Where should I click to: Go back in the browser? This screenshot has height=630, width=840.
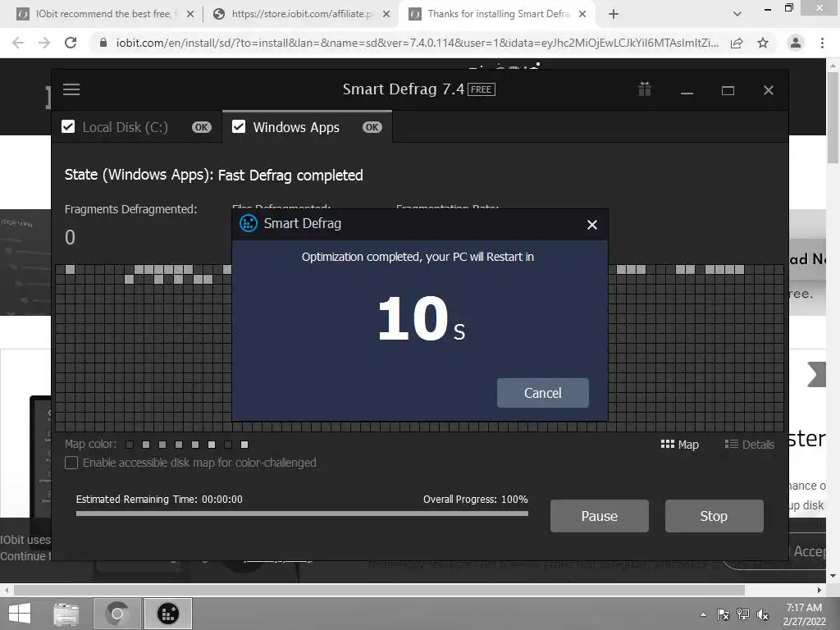[18, 43]
